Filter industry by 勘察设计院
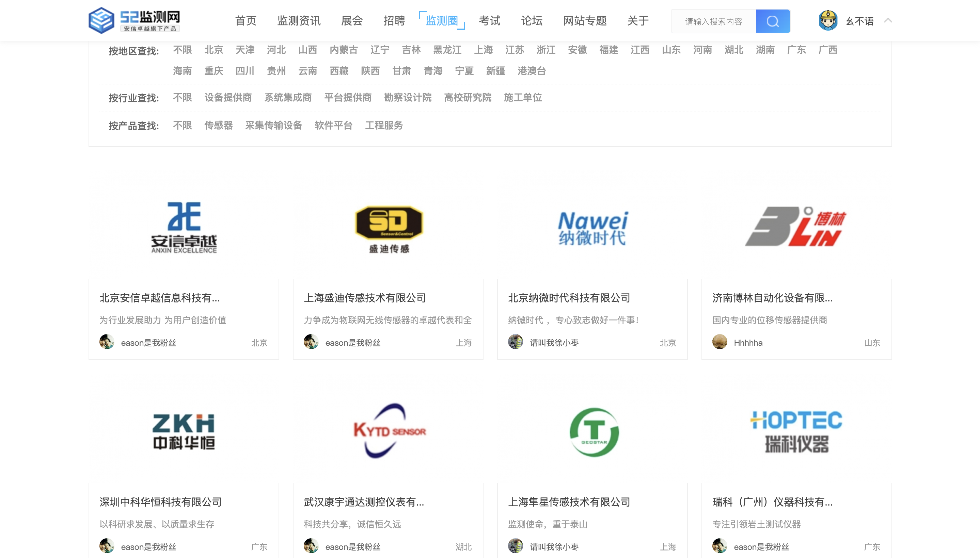The height and width of the screenshot is (558, 980). click(x=408, y=97)
